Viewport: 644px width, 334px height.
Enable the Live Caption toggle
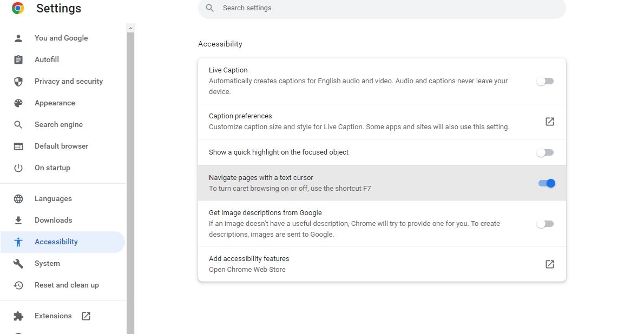[x=545, y=81]
